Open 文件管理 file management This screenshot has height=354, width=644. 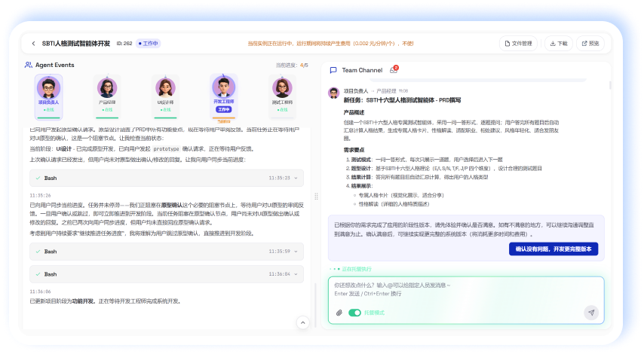(x=518, y=44)
